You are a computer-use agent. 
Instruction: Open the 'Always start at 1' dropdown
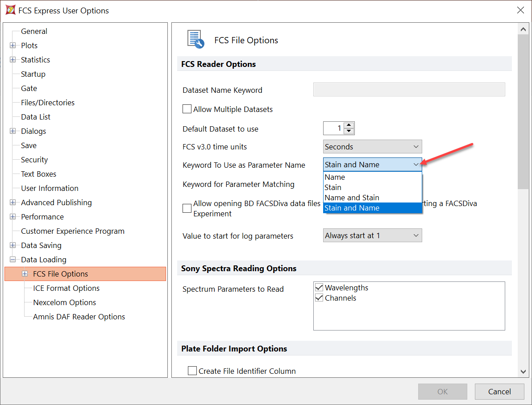pos(372,236)
